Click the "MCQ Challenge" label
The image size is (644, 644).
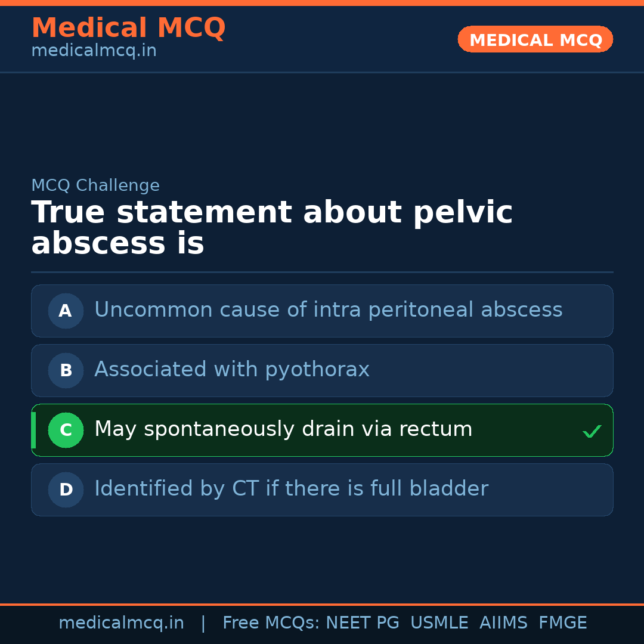(95, 185)
